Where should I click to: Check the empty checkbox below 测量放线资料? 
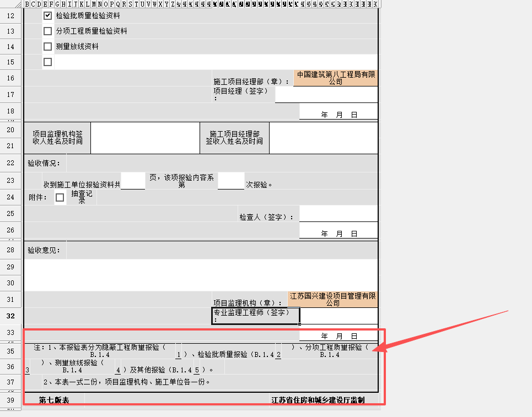(47, 62)
